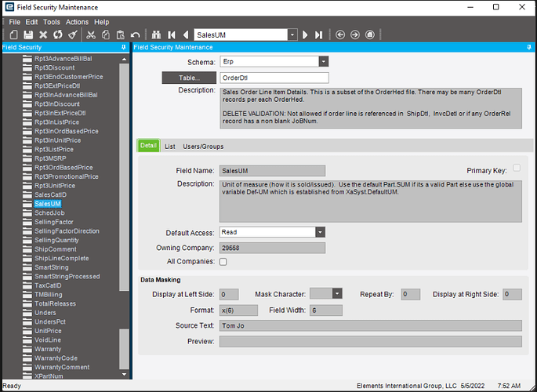
Task: Pin the Field Security tree panel
Action: (124, 47)
